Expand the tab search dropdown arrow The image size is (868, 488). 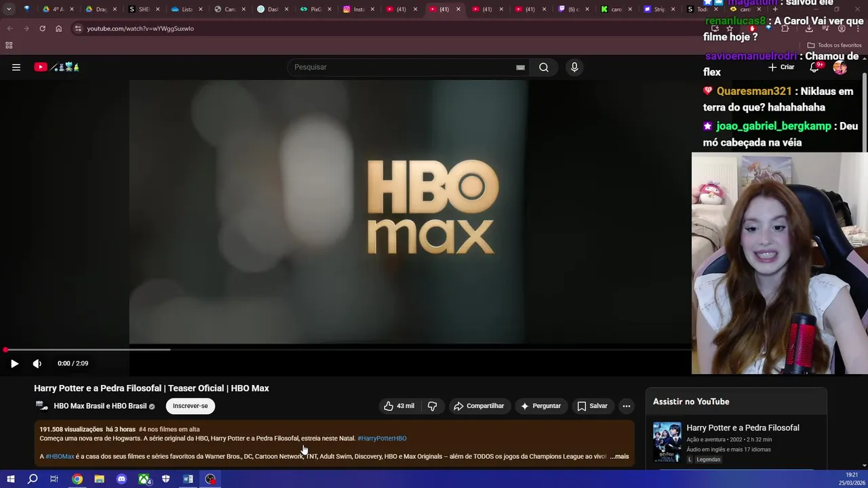(9, 9)
